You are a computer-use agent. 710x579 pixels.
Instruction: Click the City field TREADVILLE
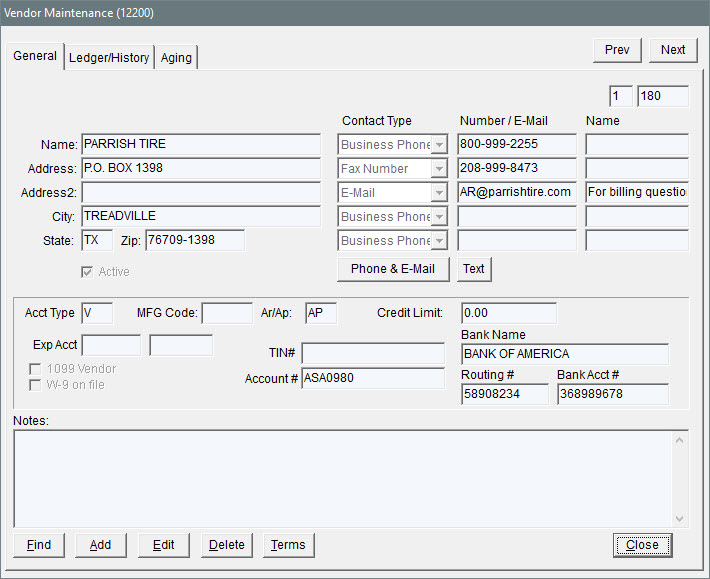[x=201, y=216]
